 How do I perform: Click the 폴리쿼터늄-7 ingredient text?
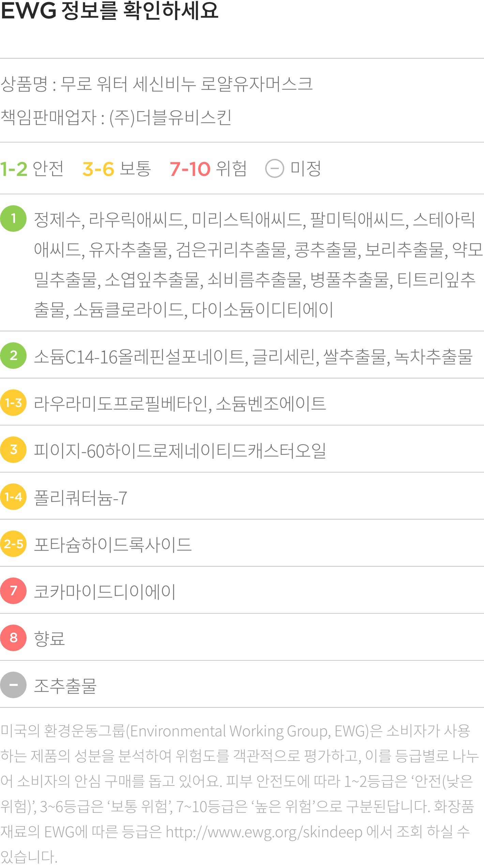coord(81,497)
